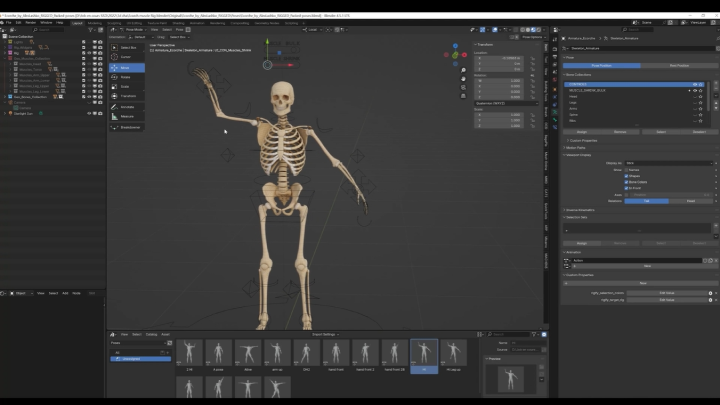Choose the Cursor tool
Image resolution: width=720 pixels, height=405 pixels.
click(x=126, y=57)
